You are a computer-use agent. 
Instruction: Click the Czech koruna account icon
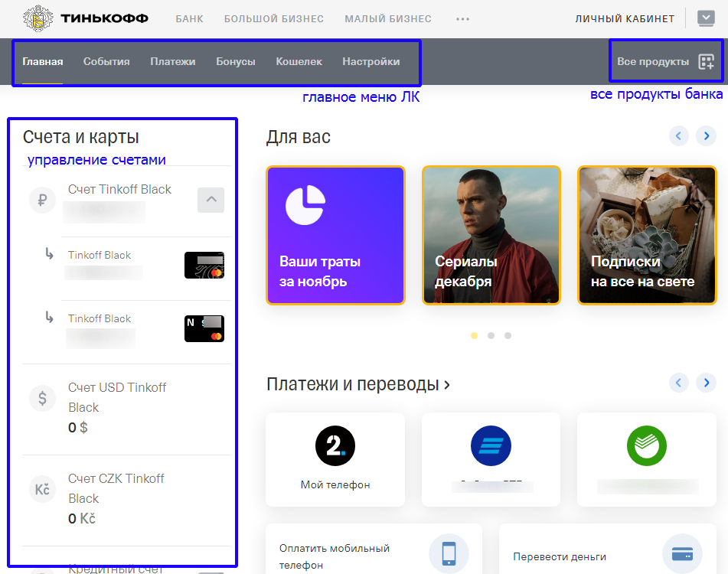point(42,489)
